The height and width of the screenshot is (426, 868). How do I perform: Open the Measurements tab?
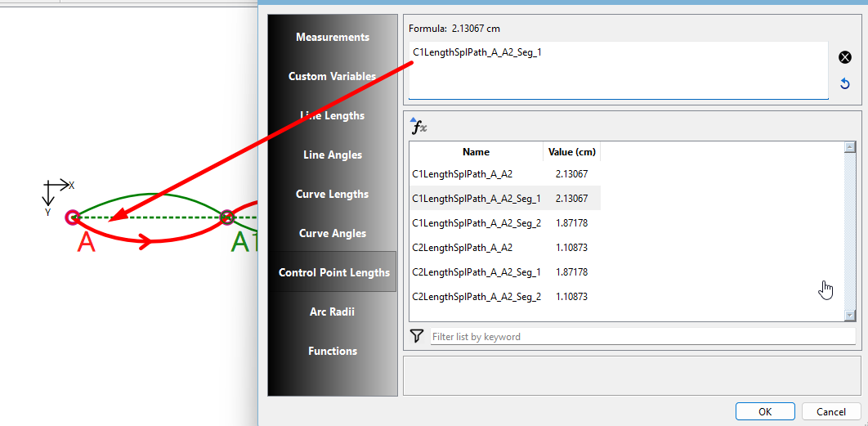pos(332,37)
